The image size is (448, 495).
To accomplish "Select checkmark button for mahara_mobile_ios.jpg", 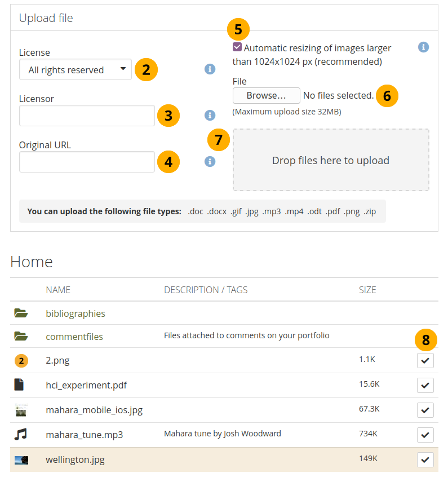I will coord(425,410).
